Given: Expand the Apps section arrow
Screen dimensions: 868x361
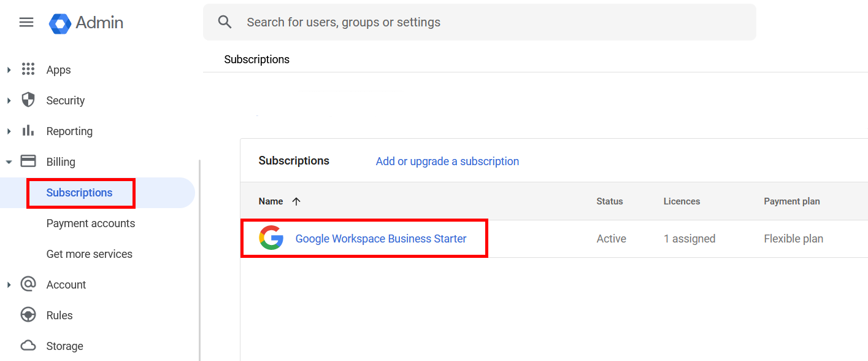Looking at the screenshot, I should [x=9, y=70].
